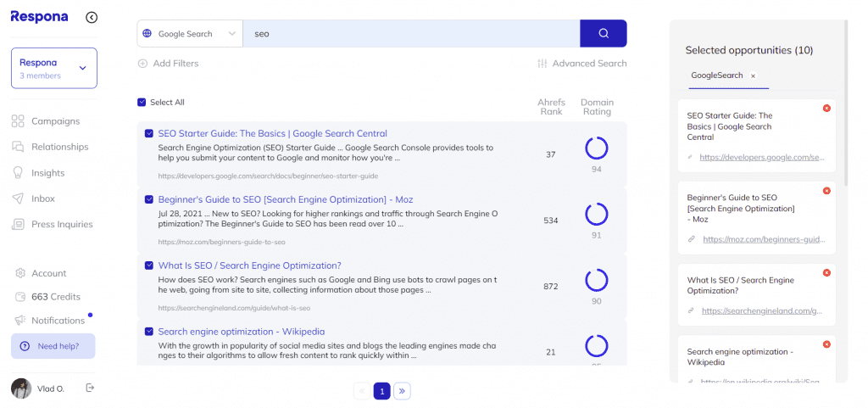The width and height of the screenshot is (868, 408).
Task: Open the Inbox section
Action: coord(43,198)
